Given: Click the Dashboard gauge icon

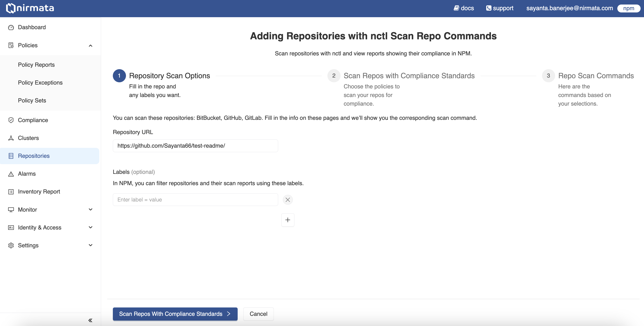Looking at the screenshot, I should coord(11,27).
